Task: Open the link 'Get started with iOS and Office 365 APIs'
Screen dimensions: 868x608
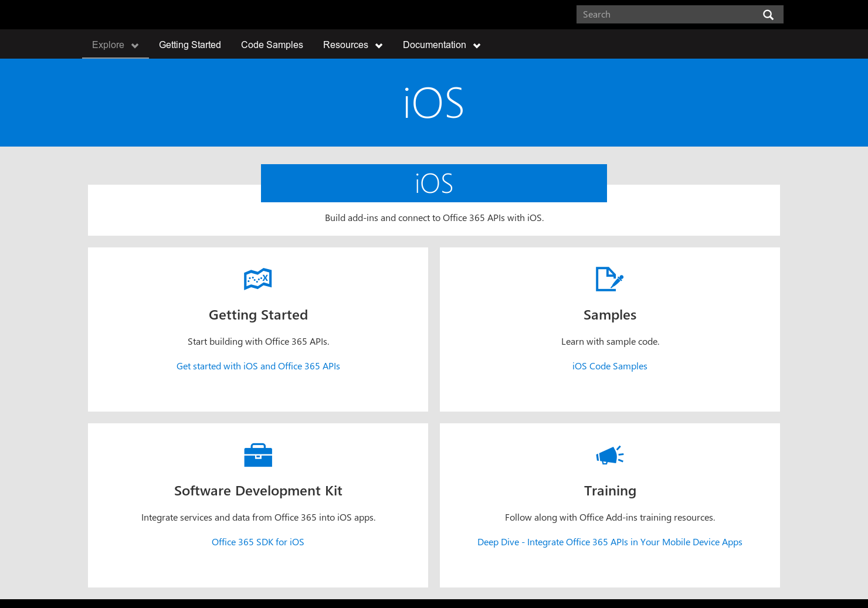Action: 258,366
